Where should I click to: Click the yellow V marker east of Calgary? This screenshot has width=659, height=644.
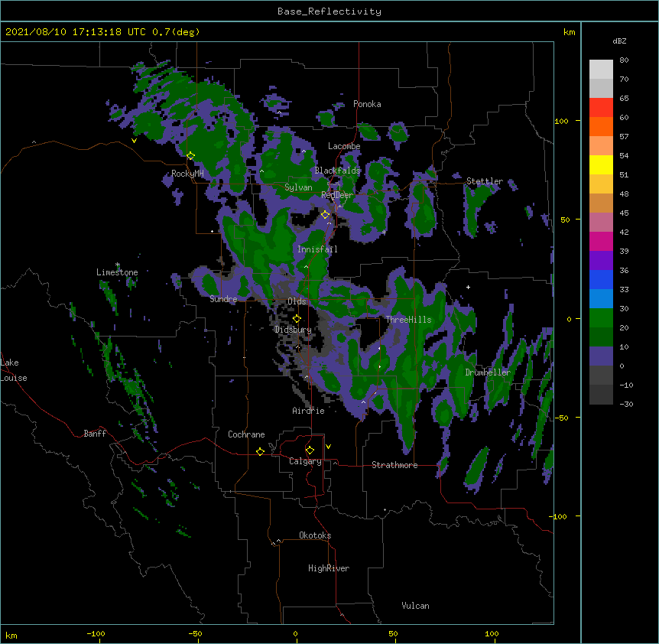click(x=328, y=447)
